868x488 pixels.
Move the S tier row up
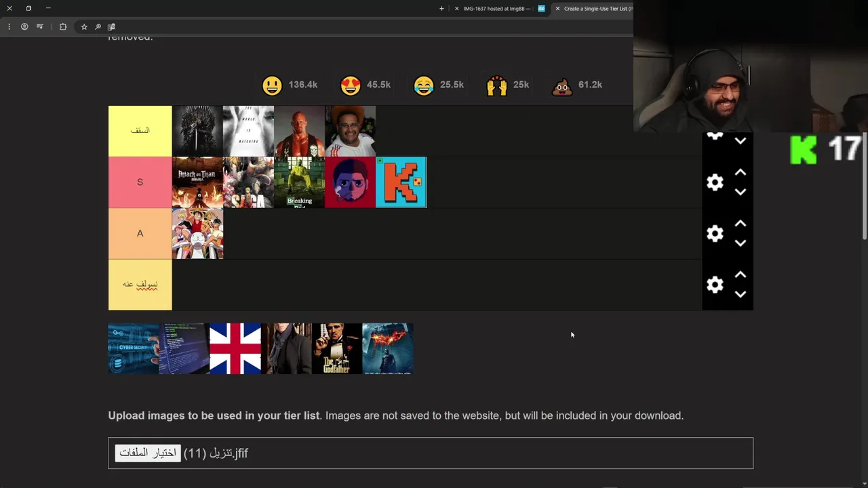(741, 173)
